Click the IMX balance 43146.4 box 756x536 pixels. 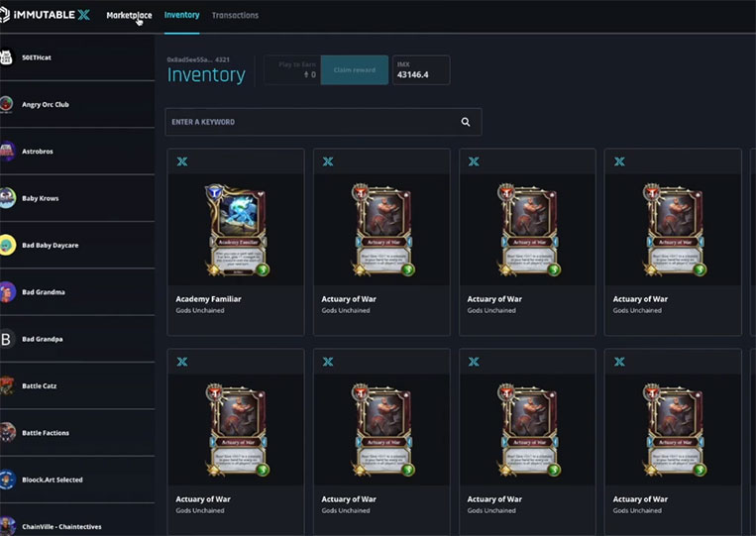(x=421, y=70)
